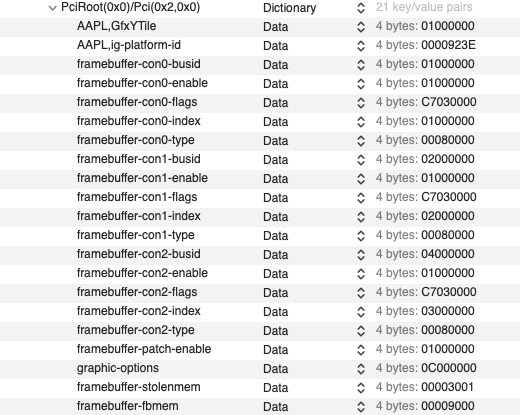The width and height of the screenshot is (520, 415).
Task: Click the graphic-options value 0C000000
Action: coord(449,368)
